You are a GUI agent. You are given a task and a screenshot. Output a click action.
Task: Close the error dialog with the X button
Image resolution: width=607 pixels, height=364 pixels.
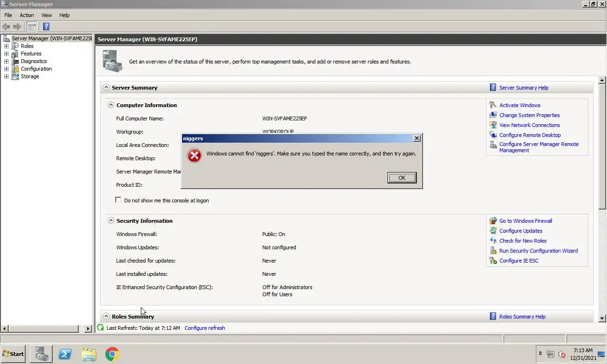(x=416, y=138)
